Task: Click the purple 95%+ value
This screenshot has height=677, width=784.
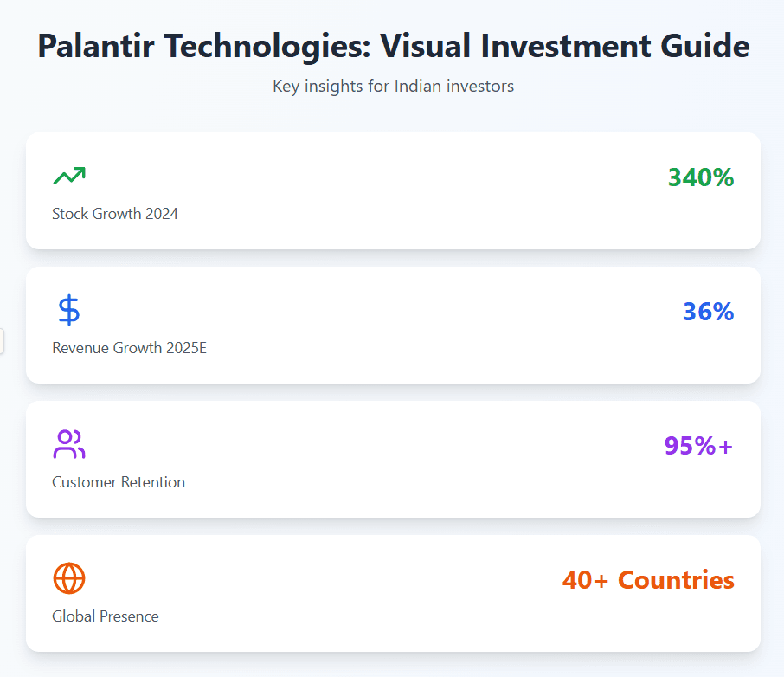Action: (x=698, y=446)
